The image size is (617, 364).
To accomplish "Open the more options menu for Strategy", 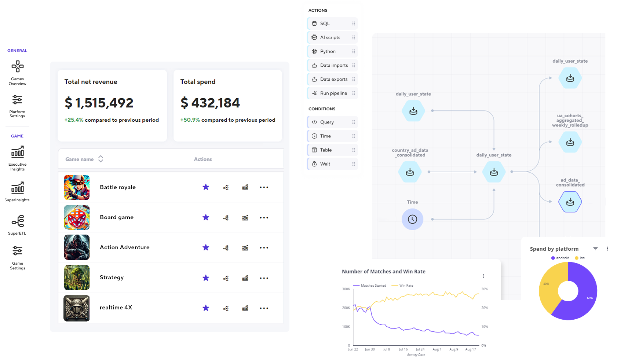I will pos(264,278).
